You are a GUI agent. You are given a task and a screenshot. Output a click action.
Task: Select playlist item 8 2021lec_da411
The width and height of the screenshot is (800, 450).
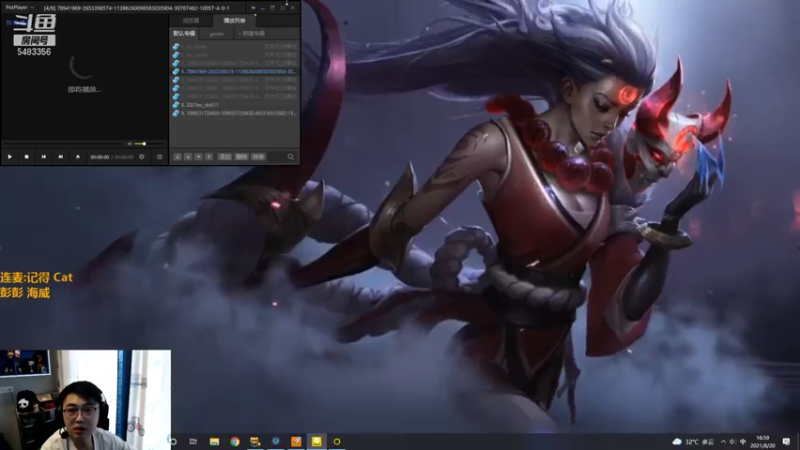pos(235,105)
